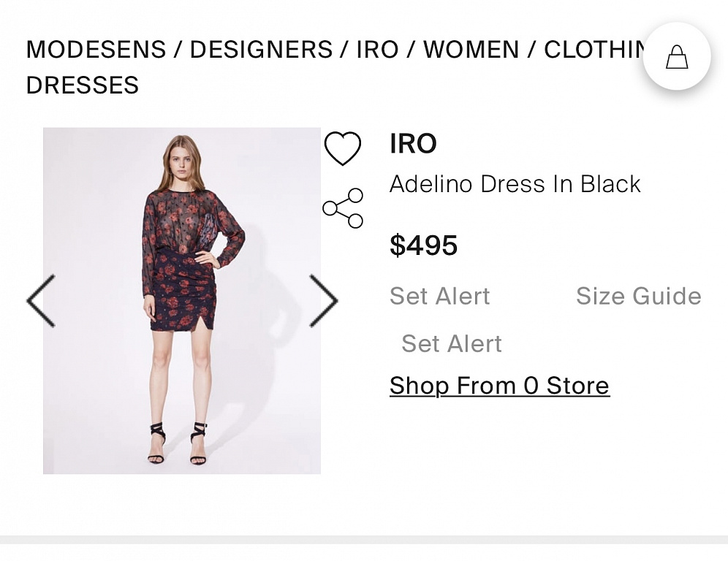The height and width of the screenshot is (561, 728).
Task: Go to DRESSES breadcrumb category
Action: coord(82,85)
